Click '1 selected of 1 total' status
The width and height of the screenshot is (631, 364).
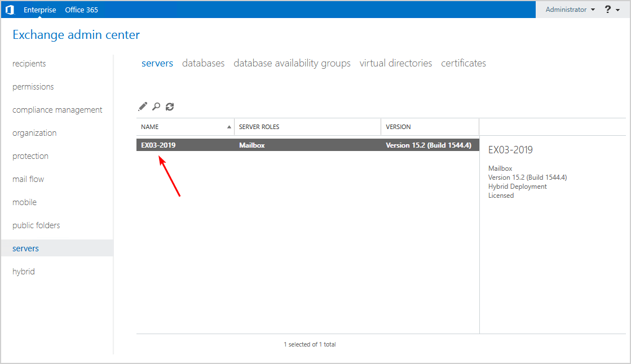tap(310, 344)
